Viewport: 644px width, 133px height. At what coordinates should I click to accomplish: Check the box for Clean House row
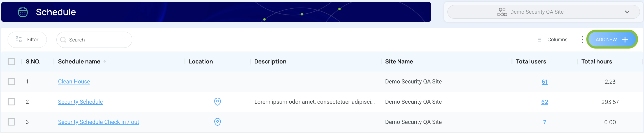[11, 81]
